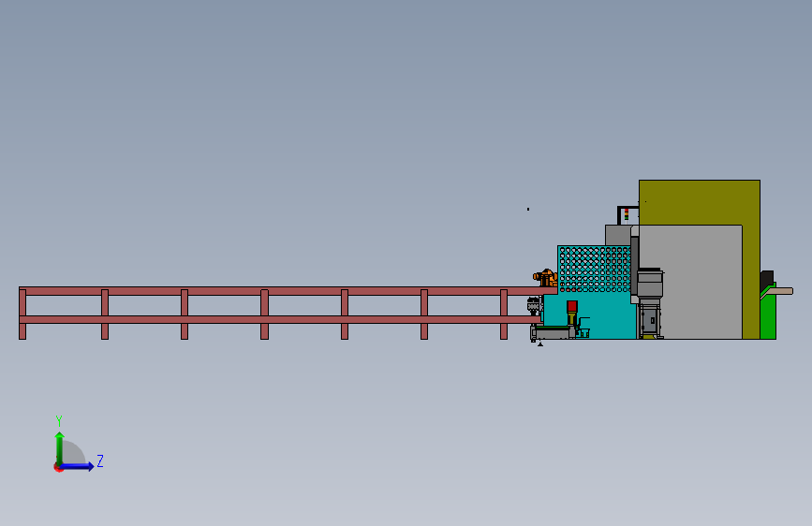Click the Z label of the triad
The image size is (812, 526).
(x=100, y=460)
